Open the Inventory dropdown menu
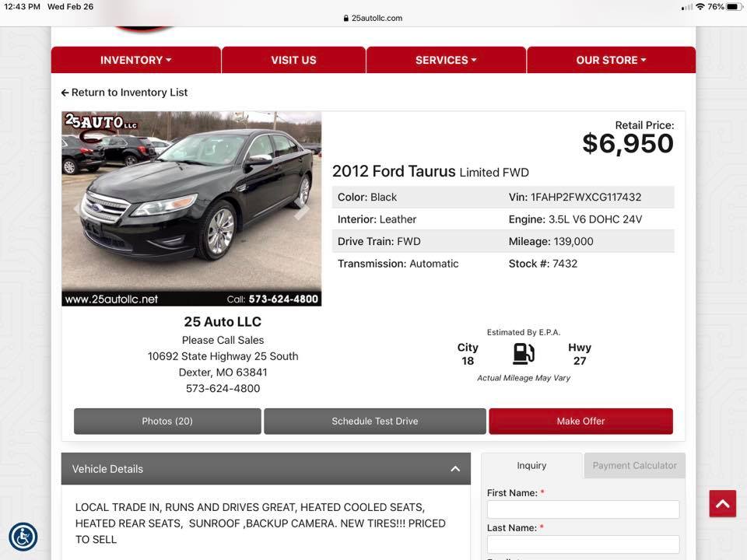Screen dimensions: 747x560 [136, 60]
